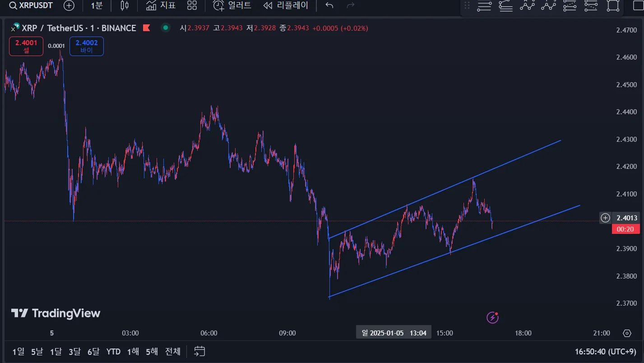The height and width of the screenshot is (363, 644).
Task: Click the blue 바이 buy button
Action: pyautogui.click(x=86, y=46)
